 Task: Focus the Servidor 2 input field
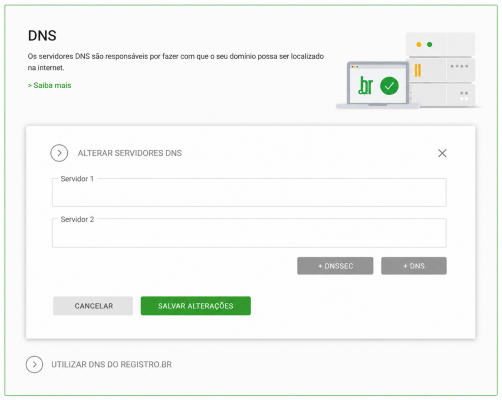(249, 233)
